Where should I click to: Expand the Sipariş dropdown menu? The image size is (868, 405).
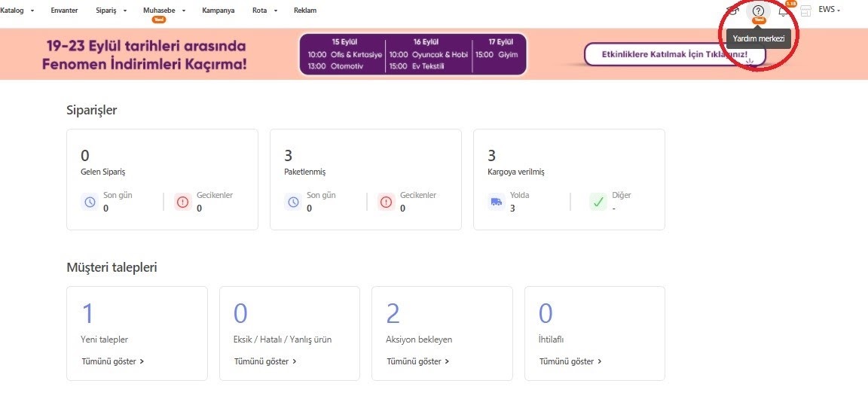coord(109,11)
